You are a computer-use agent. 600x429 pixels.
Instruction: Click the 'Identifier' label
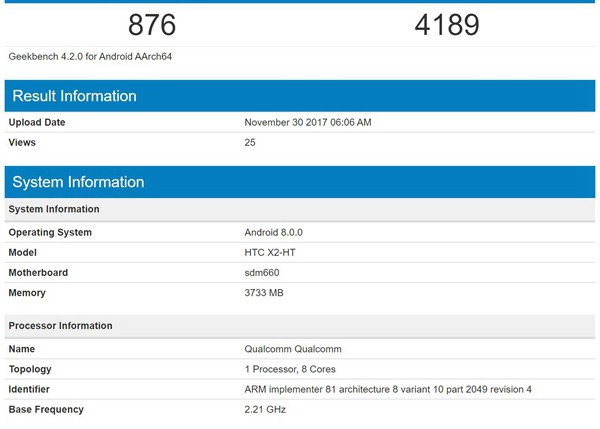tap(29, 389)
